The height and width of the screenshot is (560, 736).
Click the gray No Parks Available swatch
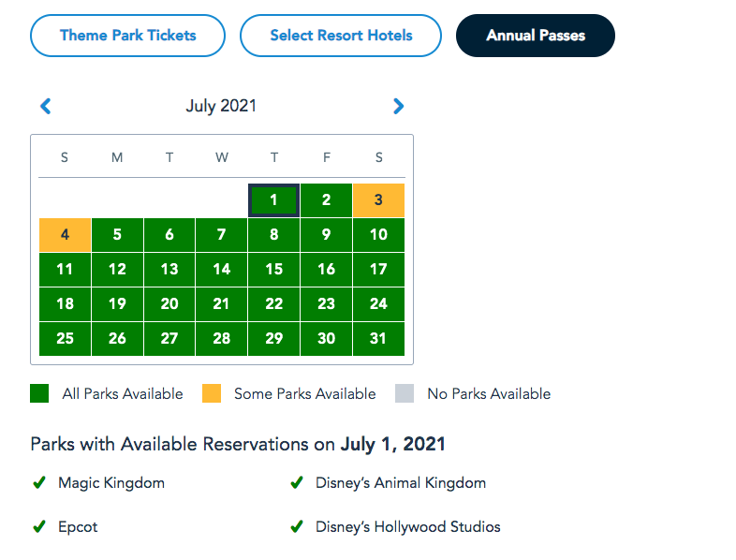point(405,394)
